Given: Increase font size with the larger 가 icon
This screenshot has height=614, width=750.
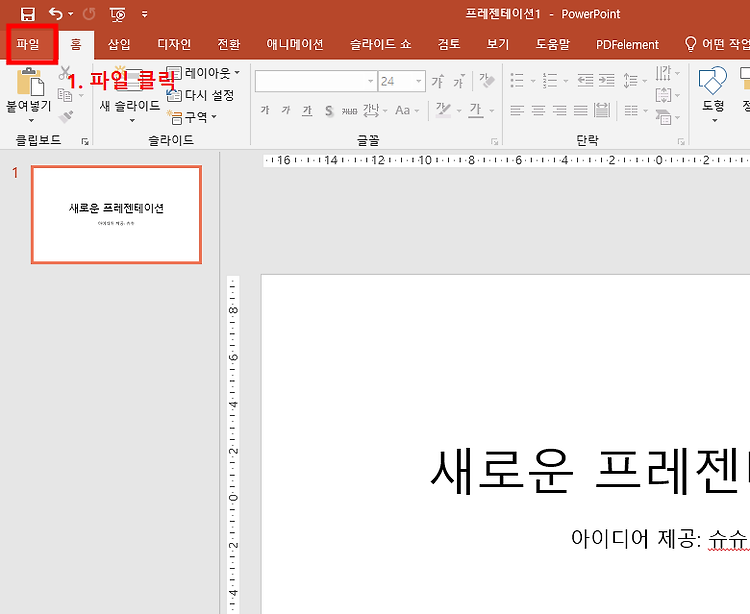Looking at the screenshot, I should coord(438,81).
